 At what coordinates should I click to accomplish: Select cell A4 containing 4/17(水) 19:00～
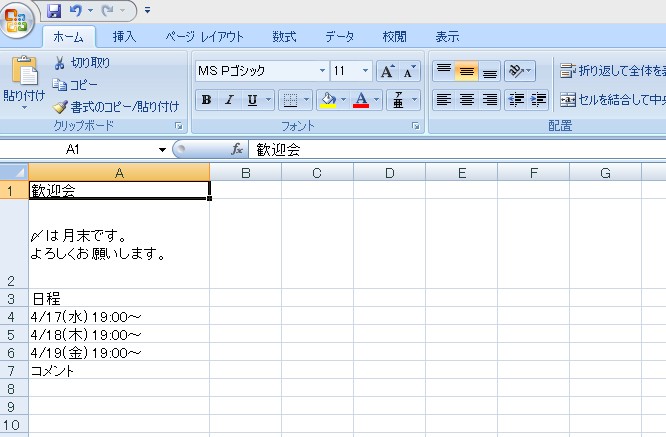pos(118,317)
